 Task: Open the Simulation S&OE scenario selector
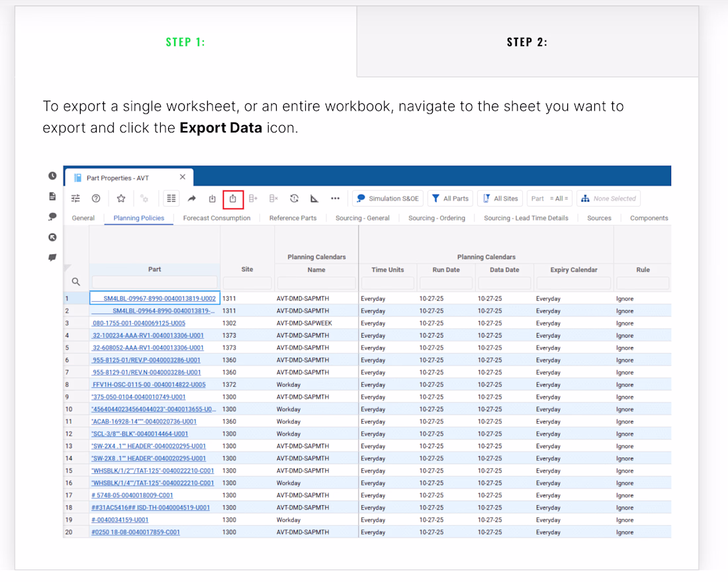click(x=388, y=199)
